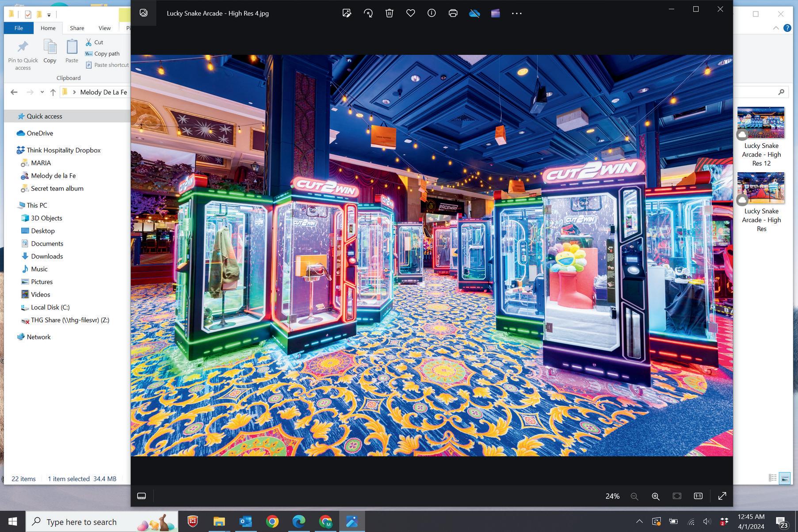798x532 pixels.
Task: Open Edit image tool in Photos
Action: [347, 13]
